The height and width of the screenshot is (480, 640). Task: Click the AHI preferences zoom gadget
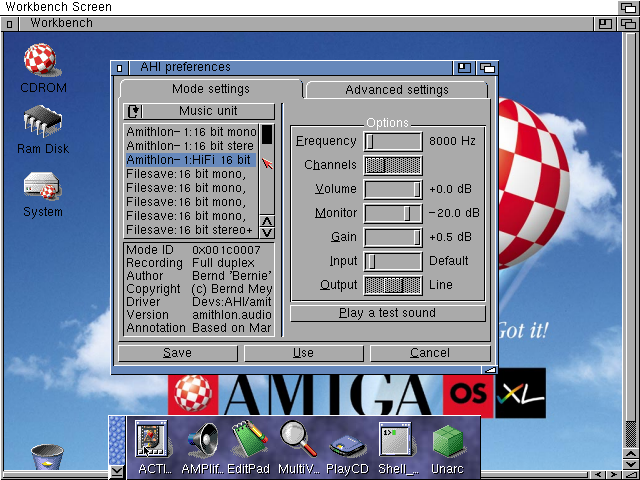[x=464, y=68]
